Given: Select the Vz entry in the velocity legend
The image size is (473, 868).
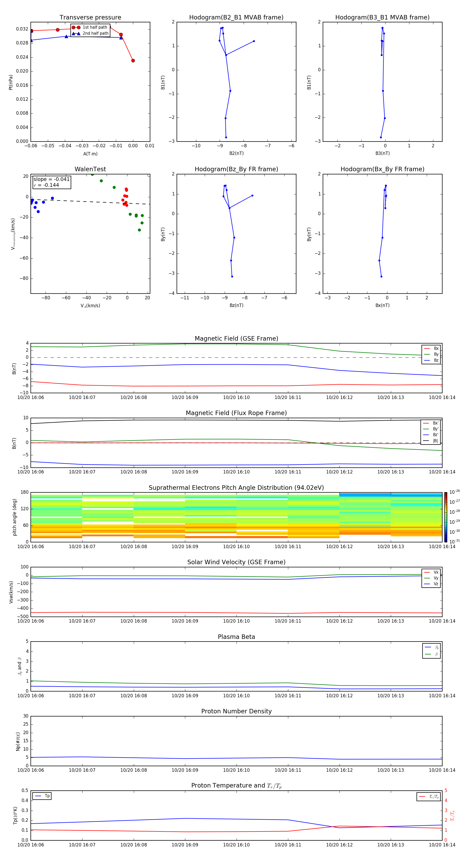Looking at the screenshot, I should (x=431, y=584).
